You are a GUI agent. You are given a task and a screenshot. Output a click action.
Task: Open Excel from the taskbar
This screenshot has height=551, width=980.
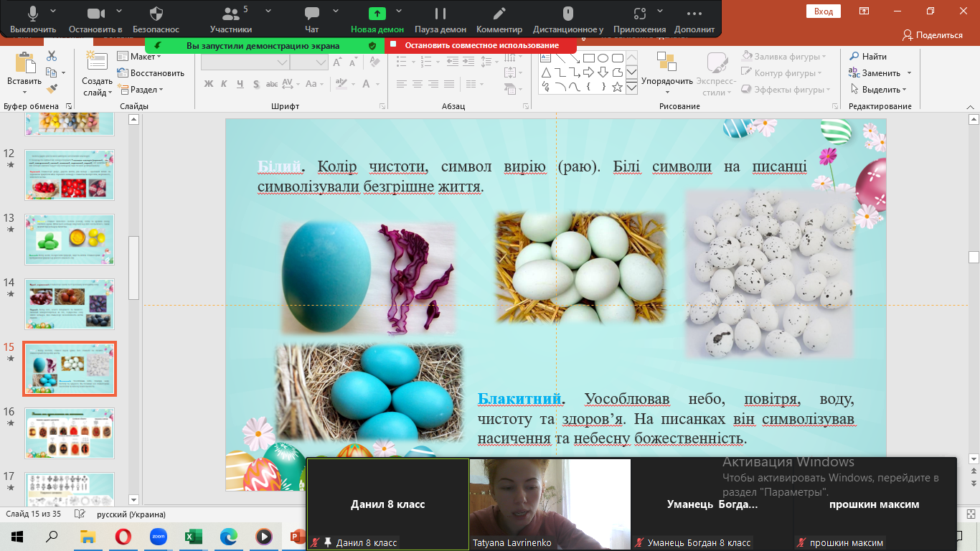coord(193,536)
